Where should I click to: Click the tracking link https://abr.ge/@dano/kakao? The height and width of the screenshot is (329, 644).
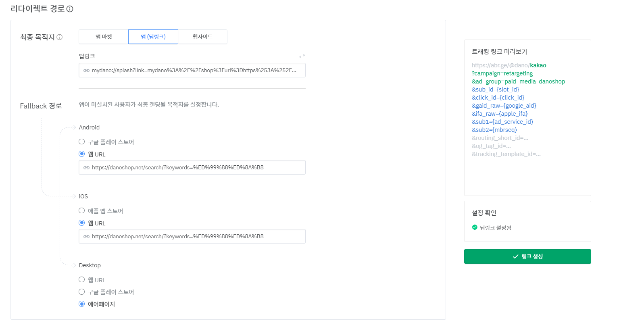[509, 65]
